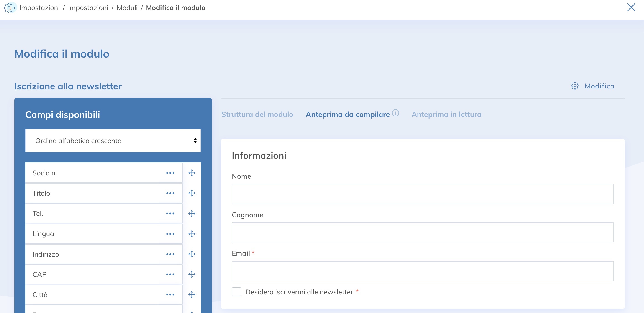Enable the Desidero iscrivermi alle newsletter checkbox
The height and width of the screenshot is (313, 644).
(x=236, y=292)
